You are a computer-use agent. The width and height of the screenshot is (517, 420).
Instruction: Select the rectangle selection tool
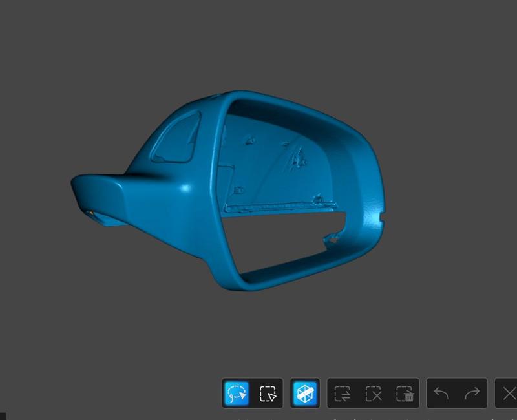[x=268, y=394]
